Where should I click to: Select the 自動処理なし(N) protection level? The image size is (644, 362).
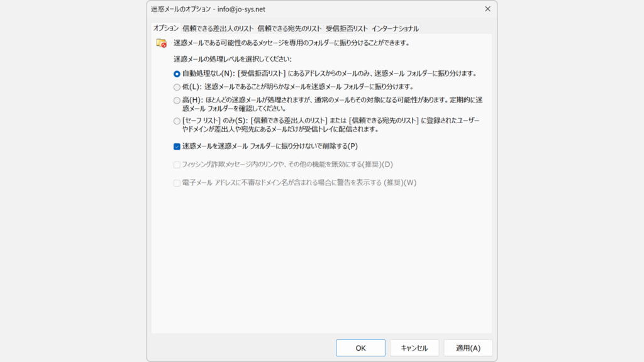[x=177, y=72]
